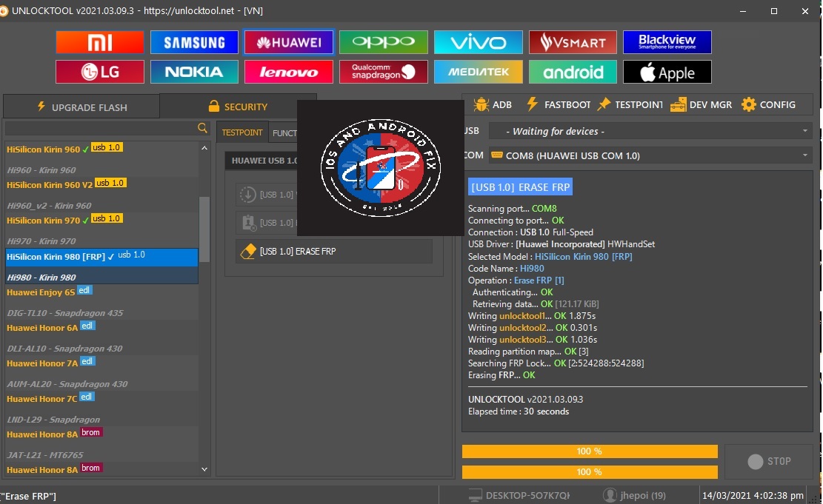Open the Qualcomm Snapdragon tile
Screen dimensions: 823x504
[x=384, y=72]
